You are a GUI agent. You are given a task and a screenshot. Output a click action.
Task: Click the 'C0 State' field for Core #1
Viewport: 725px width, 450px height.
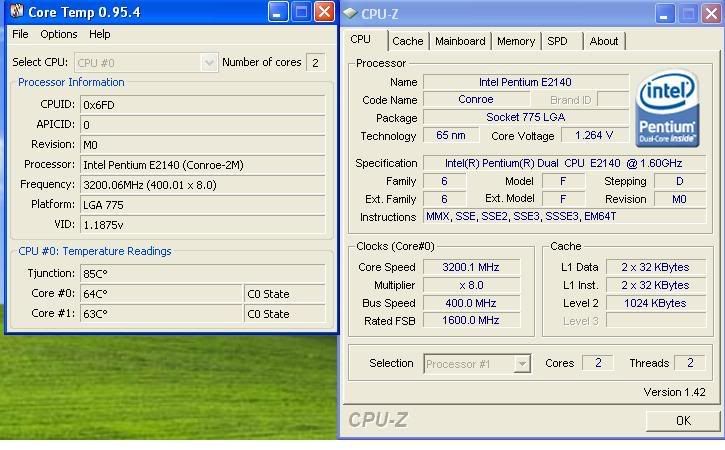pyautogui.click(x=285, y=314)
